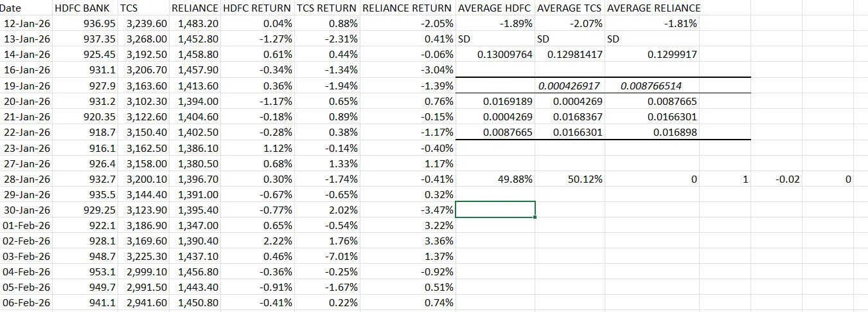Click date cell '01-Feb-26'
This screenshot has width=868, height=312.
click(27, 225)
